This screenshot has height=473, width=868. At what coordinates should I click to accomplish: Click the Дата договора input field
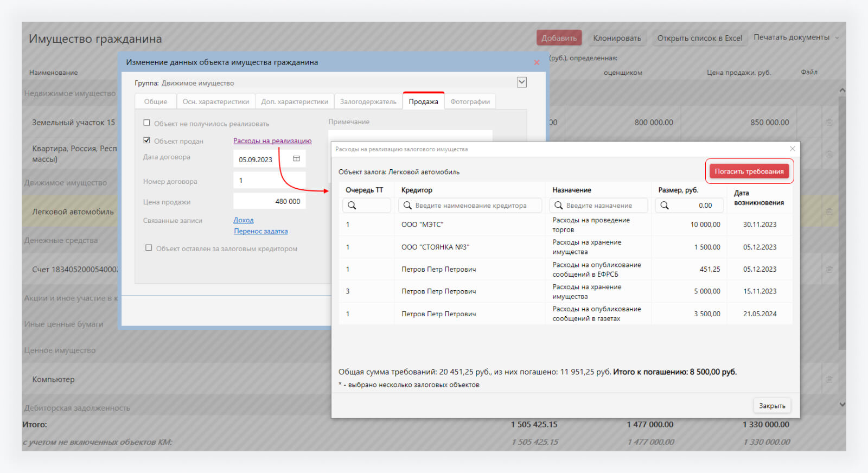pyautogui.click(x=270, y=159)
